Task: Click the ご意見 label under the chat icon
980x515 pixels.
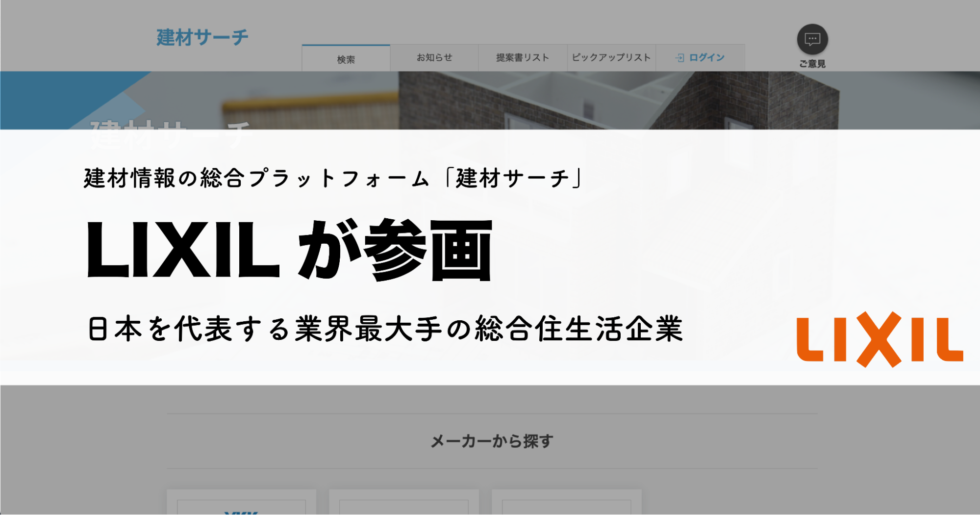Action: coord(812,64)
